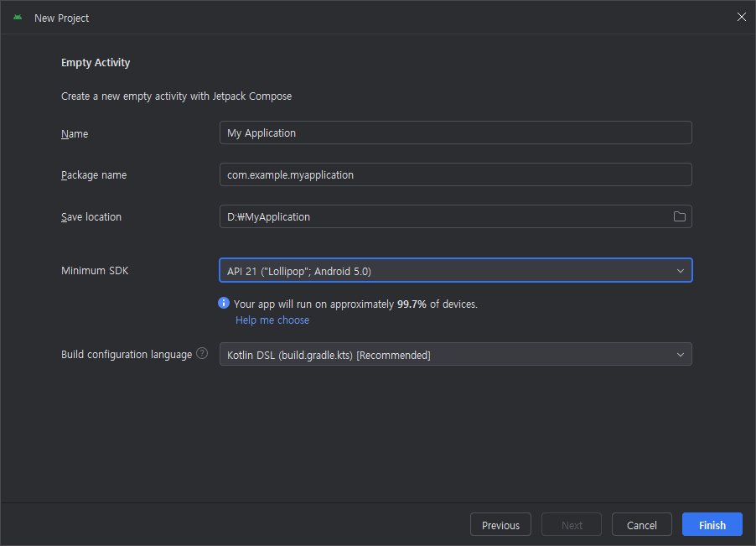The image size is (756, 546).
Task: Click the Previous button
Action: click(x=500, y=525)
